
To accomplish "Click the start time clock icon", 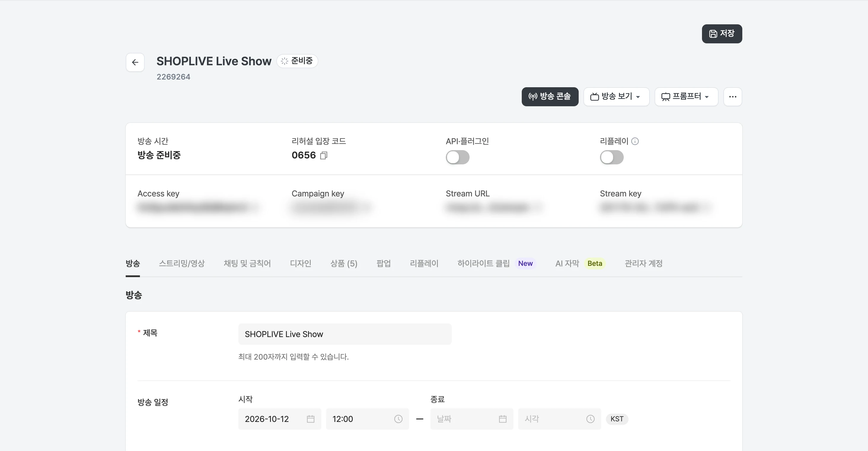I will (x=398, y=419).
